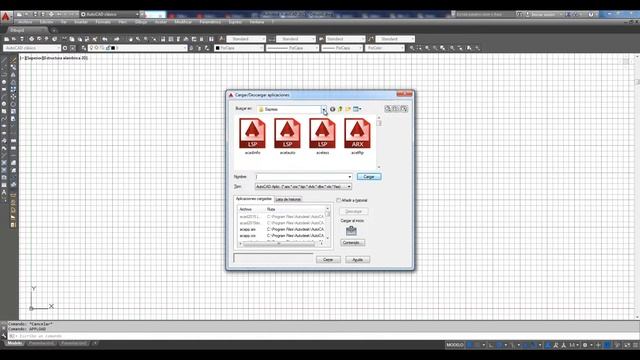Click the Cargar al inicio briefcase icon
This screenshot has width=640, height=360.
(351, 231)
